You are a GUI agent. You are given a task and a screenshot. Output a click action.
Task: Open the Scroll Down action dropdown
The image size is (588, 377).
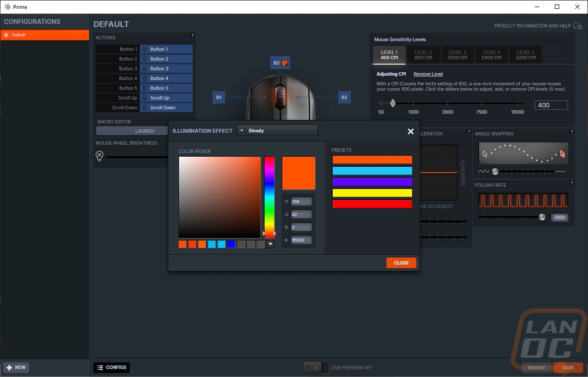[166, 107]
